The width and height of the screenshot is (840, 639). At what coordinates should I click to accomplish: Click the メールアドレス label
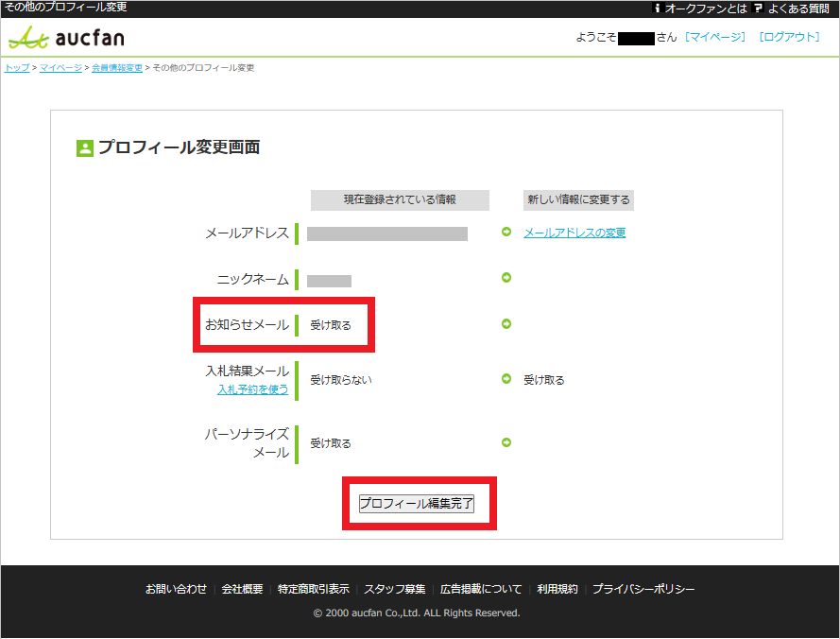coord(247,233)
